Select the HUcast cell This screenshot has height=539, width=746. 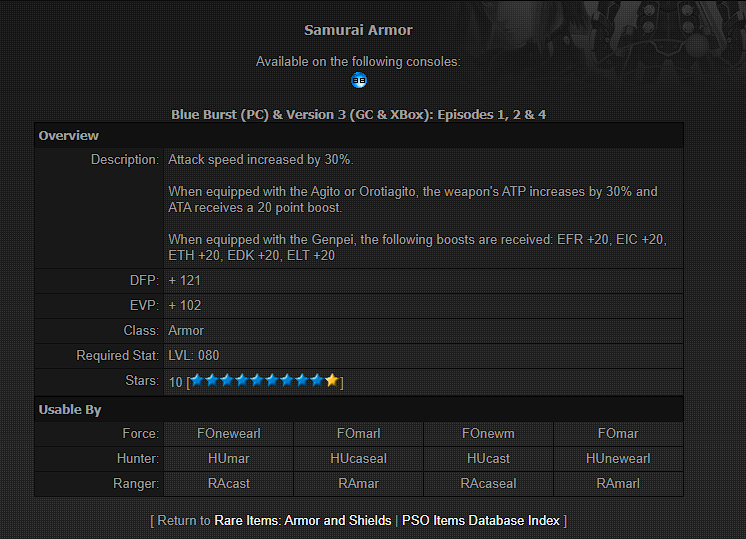[x=488, y=459]
